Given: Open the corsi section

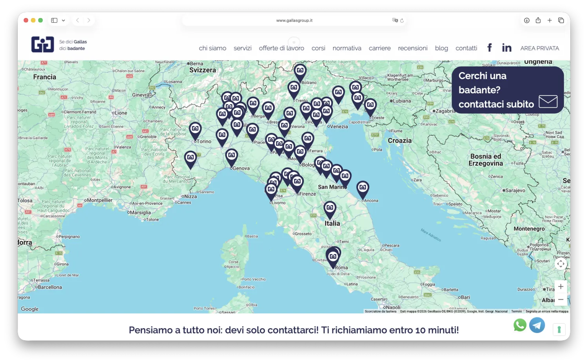Looking at the screenshot, I should coord(318,48).
